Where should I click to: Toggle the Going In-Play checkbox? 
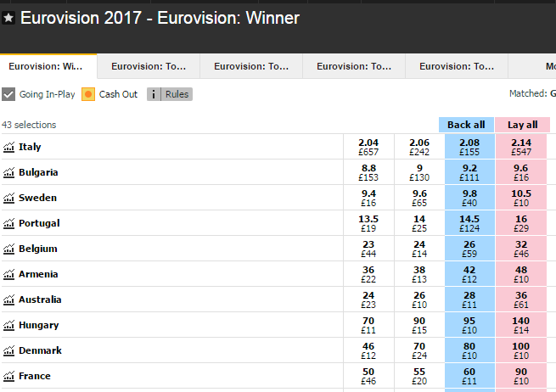point(8,94)
